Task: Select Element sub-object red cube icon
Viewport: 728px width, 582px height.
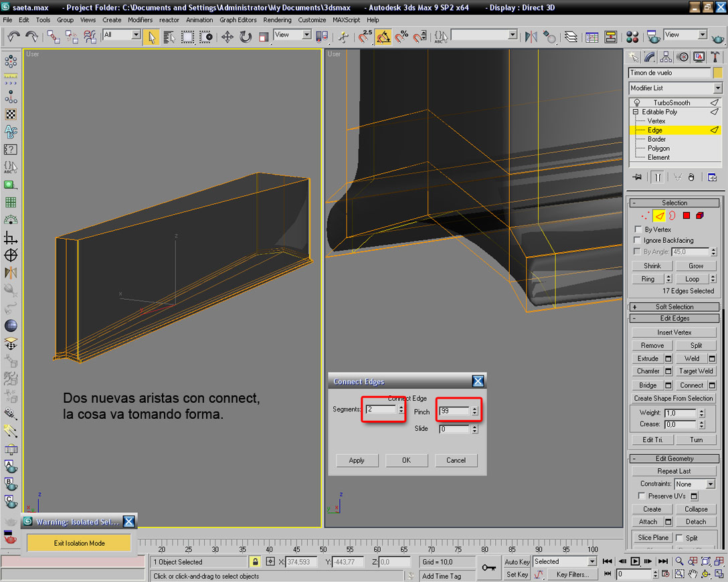Action: click(x=700, y=215)
